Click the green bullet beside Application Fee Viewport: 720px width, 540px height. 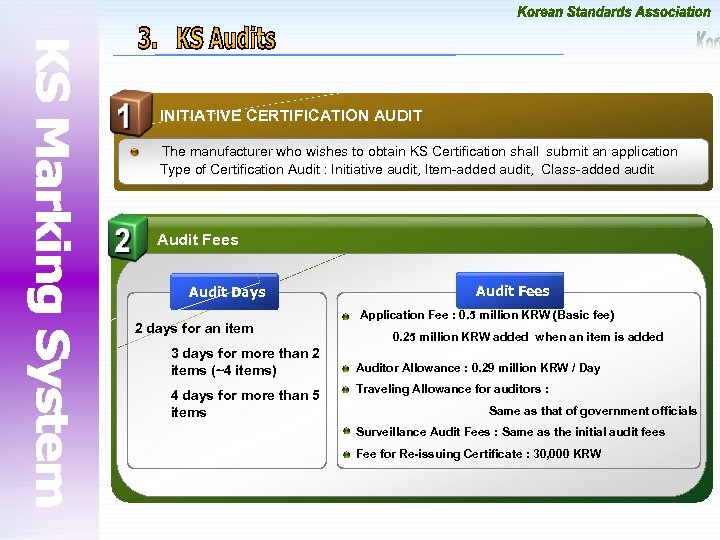pyautogui.click(x=346, y=316)
